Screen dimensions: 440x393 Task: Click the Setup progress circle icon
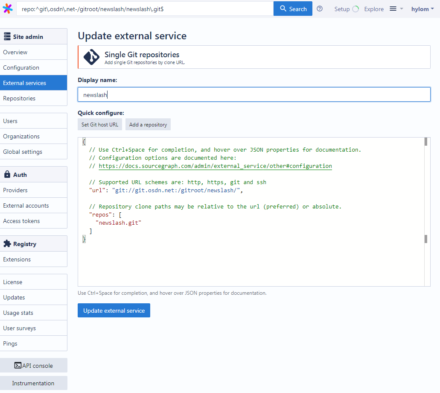pos(356,9)
